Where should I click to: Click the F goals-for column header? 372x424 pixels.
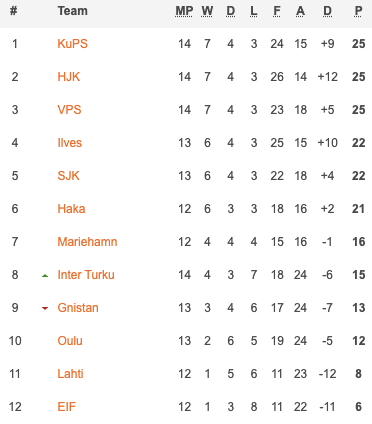click(277, 11)
